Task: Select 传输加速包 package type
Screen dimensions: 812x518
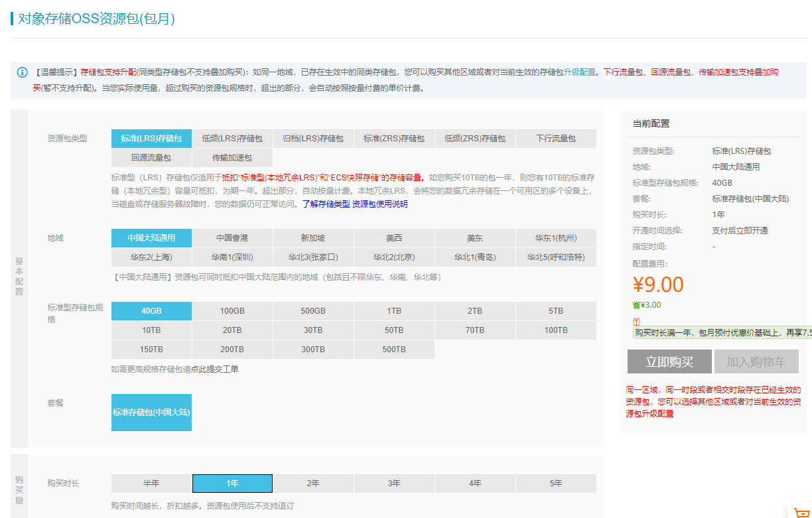Action: [232, 158]
